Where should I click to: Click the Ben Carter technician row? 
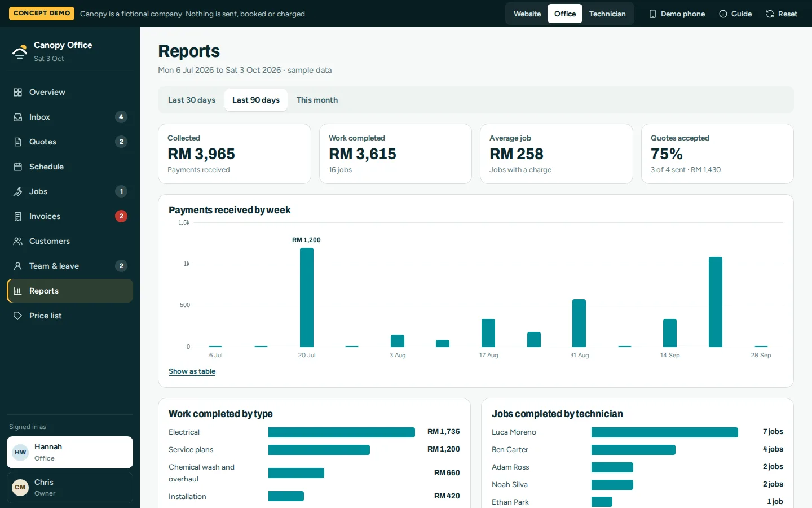[637, 450]
